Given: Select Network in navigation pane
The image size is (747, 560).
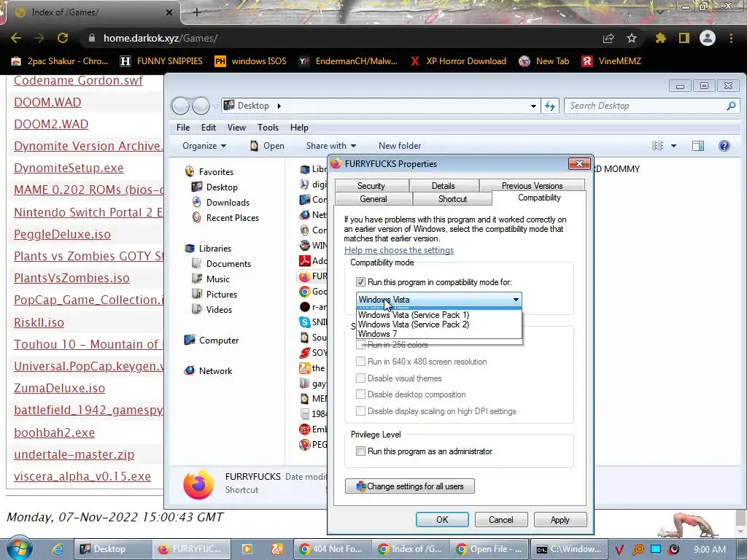Looking at the screenshot, I should tap(208, 370).
